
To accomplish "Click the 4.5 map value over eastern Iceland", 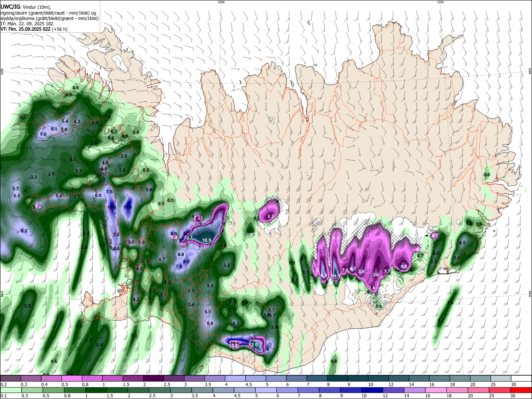I will 462,244.
